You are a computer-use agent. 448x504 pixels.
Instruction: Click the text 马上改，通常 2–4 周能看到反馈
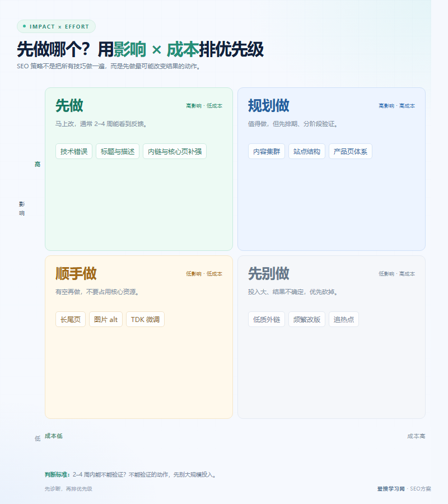(x=101, y=124)
